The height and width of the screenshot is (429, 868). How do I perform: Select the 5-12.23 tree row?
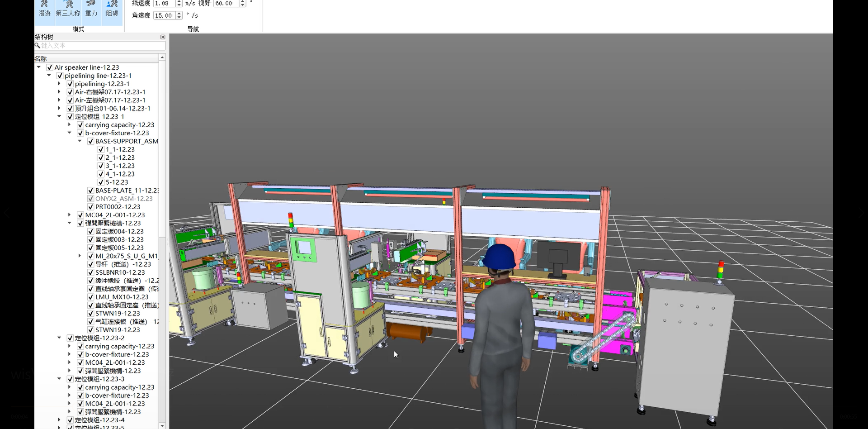[x=117, y=182]
